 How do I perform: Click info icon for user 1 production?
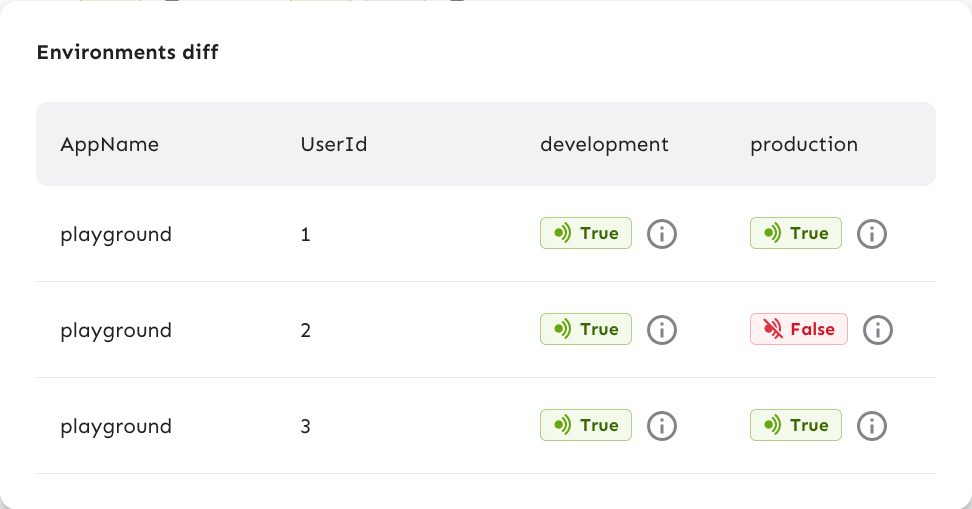872,234
